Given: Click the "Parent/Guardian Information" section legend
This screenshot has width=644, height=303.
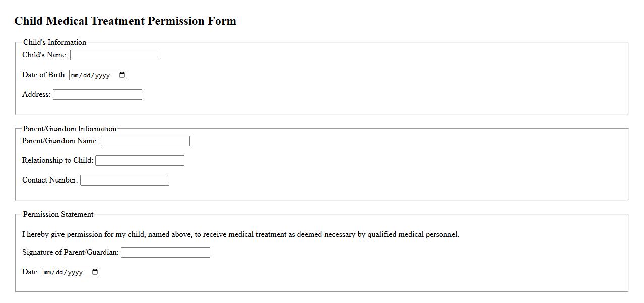Looking at the screenshot, I should tap(70, 129).
